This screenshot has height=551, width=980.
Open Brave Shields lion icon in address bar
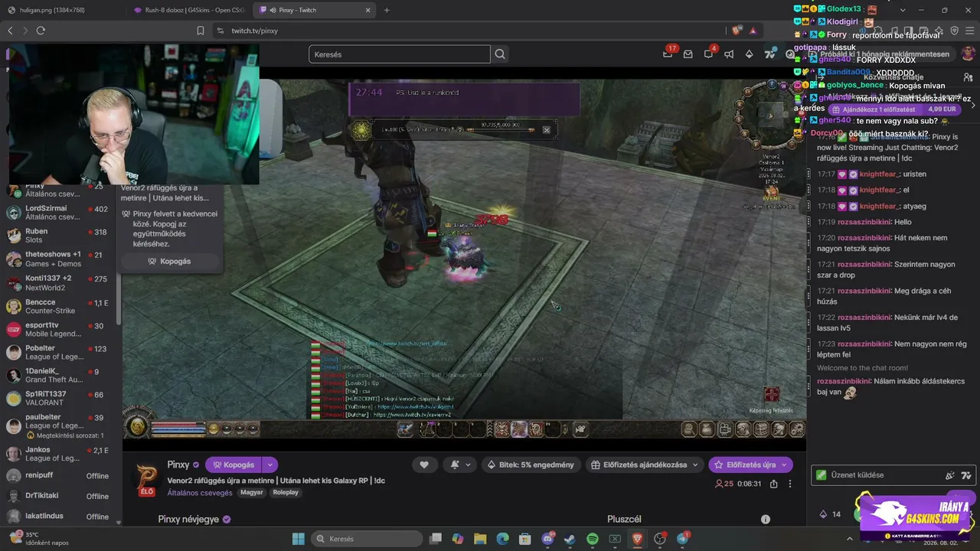(x=737, y=31)
